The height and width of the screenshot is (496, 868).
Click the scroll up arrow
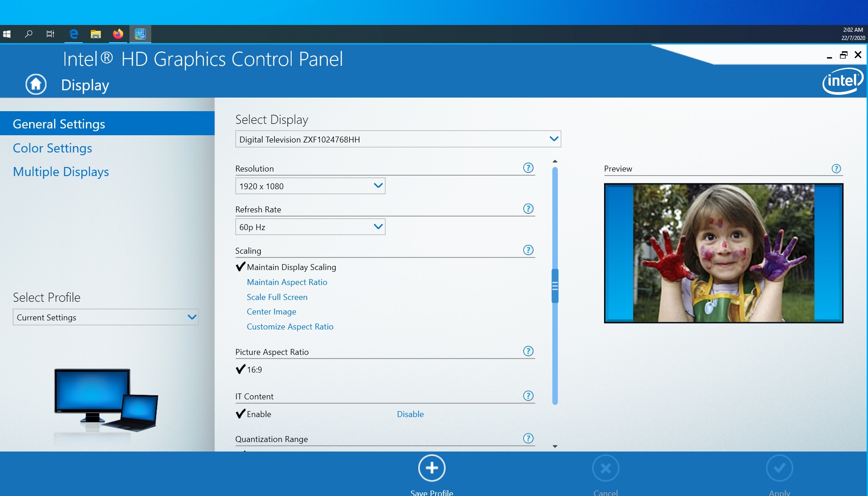(x=555, y=162)
